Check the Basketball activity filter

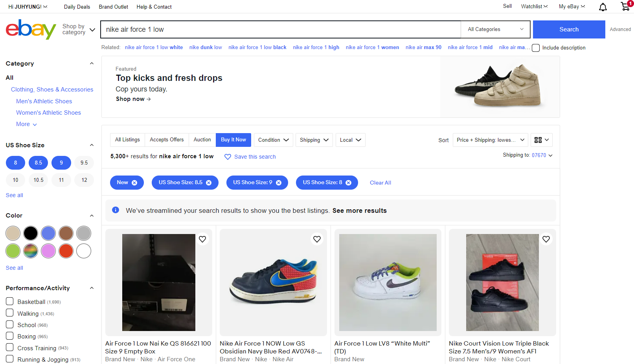10,302
